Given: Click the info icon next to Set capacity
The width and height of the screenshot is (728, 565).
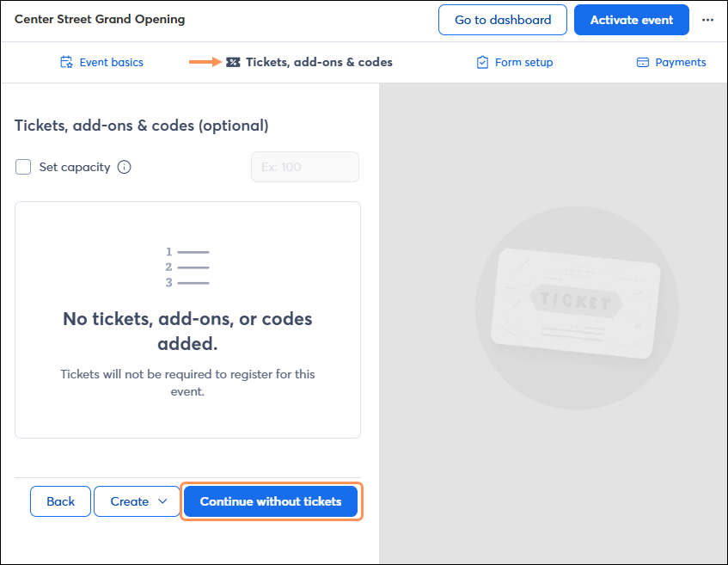Looking at the screenshot, I should 124,167.
